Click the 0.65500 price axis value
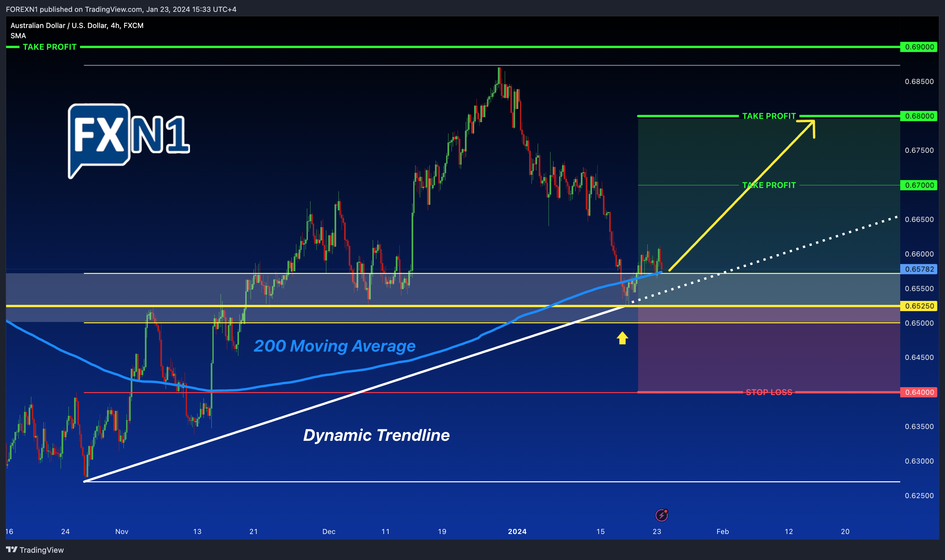Image resolution: width=945 pixels, height=560 pixels. (x=919, y=288)
